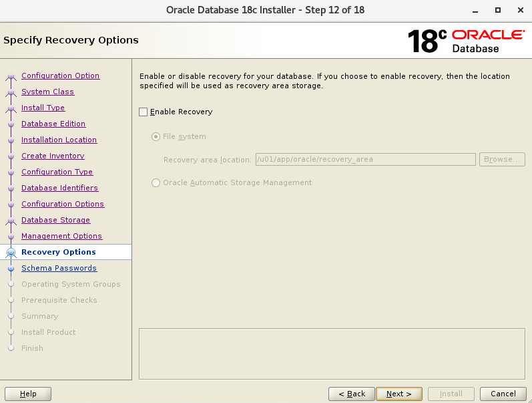The width and height of the screenshot is (532, 403).
Task: Click the Prerequisite Checks bullet icon
Action: point(11,300)
